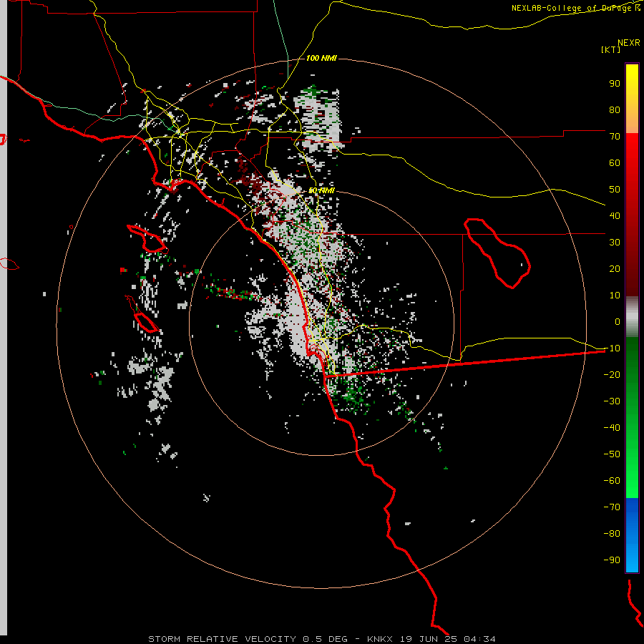Click the -50 scale value
Screen dimensions: 644x644
pos(612,454)
